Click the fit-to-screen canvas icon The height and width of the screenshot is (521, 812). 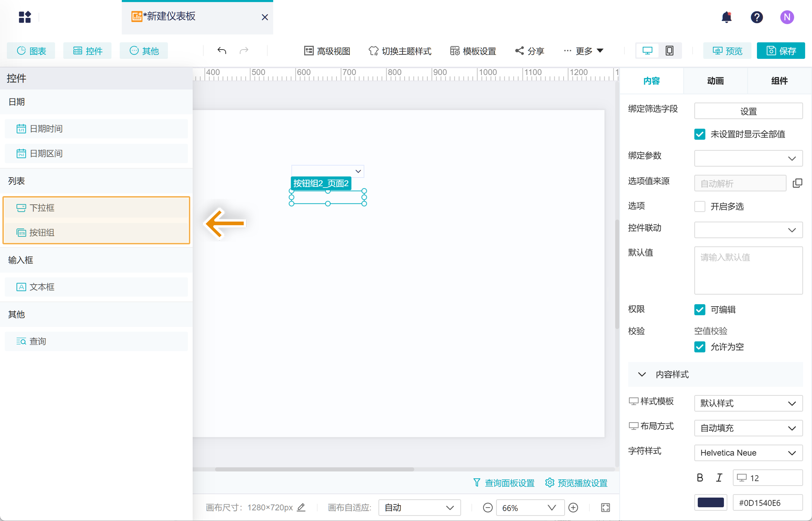tap(605, 508)
